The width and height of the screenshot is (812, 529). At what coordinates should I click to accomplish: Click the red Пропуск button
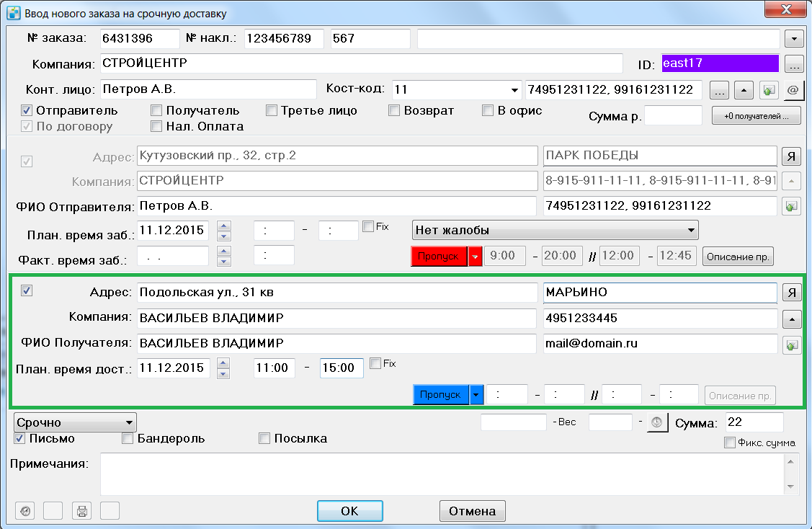coord(440,257)
